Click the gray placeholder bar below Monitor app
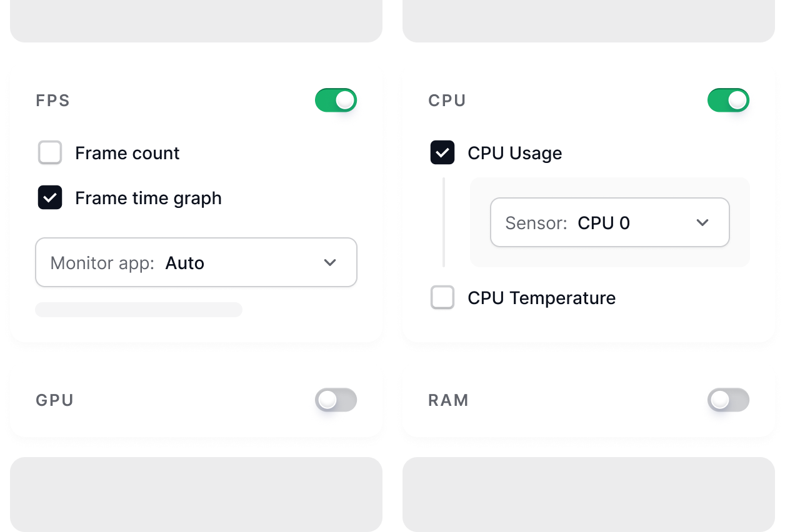 [139, 310]
